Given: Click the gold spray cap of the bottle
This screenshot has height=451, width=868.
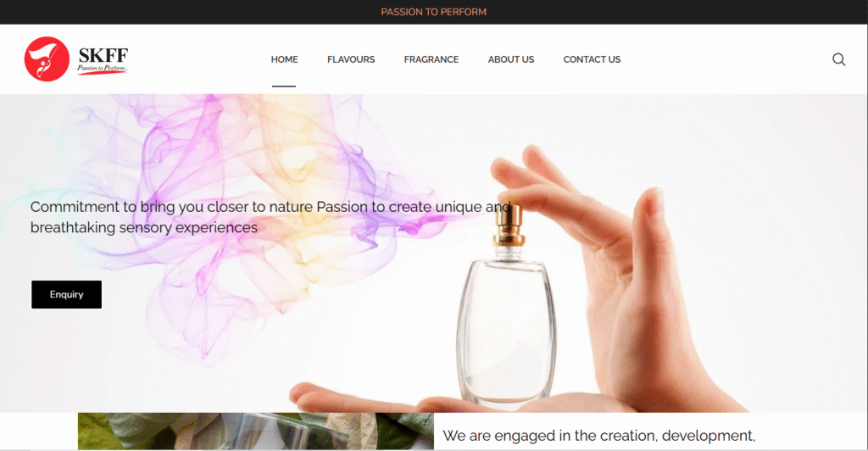Looking at the screenshot, I should coord(509,225).
